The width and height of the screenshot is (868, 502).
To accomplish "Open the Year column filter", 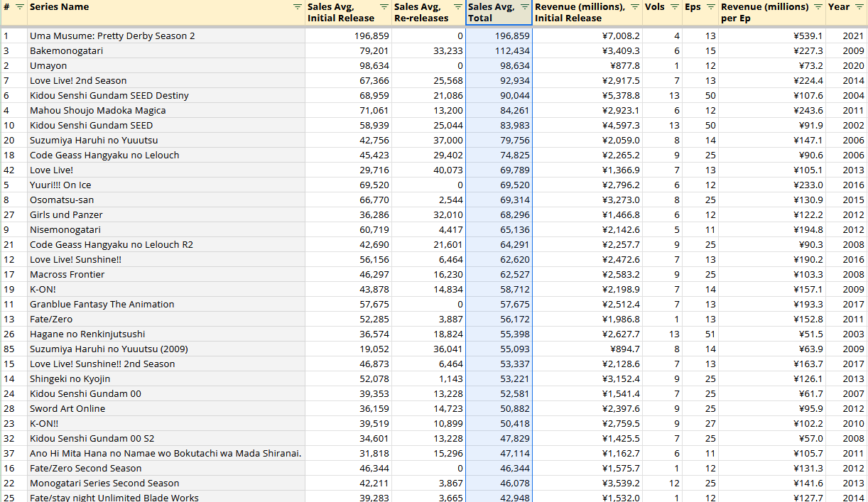I will tap(859, 7).
